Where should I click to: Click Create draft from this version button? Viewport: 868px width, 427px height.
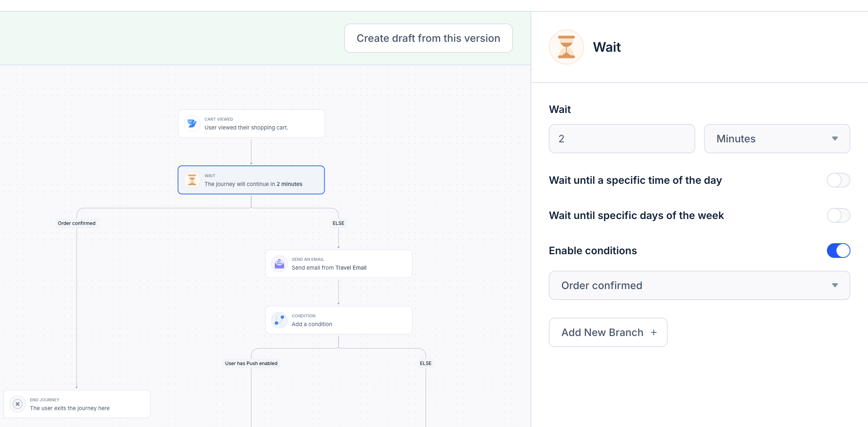[428, 38]
